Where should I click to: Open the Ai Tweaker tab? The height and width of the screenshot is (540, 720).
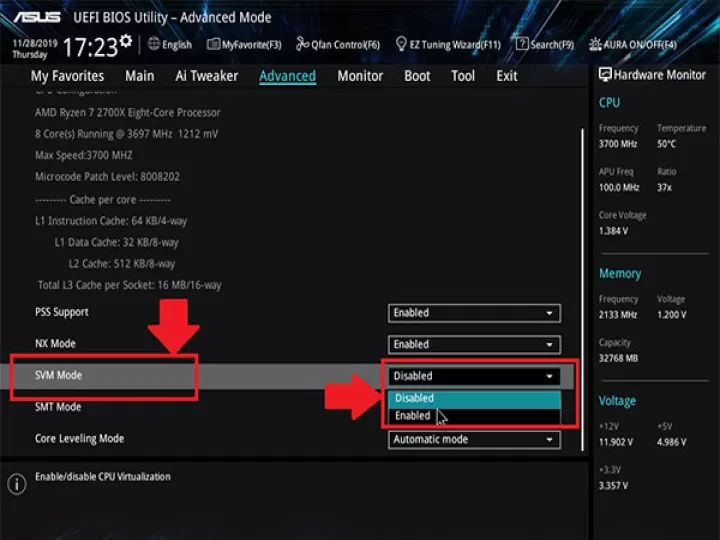[x=207, y=76]
